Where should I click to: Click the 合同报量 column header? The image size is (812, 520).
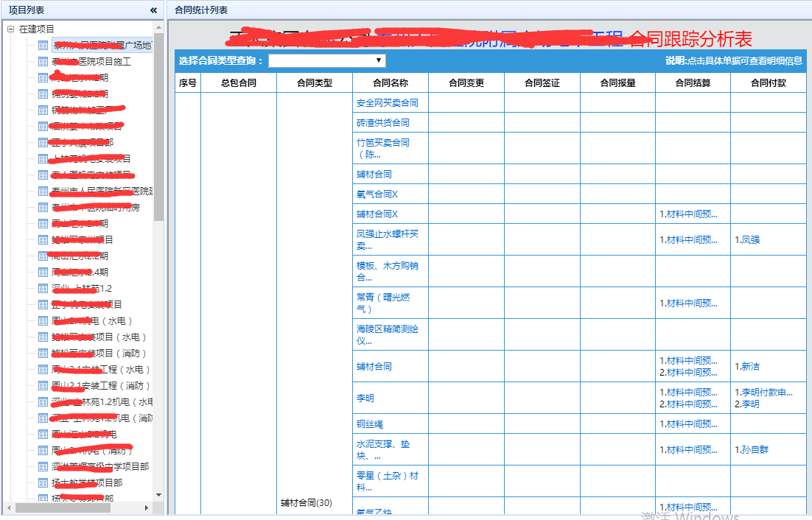[617, 82]
